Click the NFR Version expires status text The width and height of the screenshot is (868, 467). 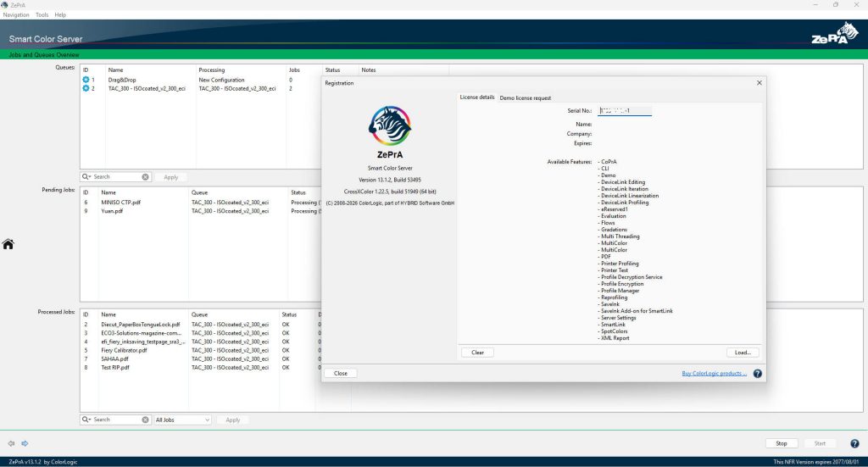(x=816, y=462)
